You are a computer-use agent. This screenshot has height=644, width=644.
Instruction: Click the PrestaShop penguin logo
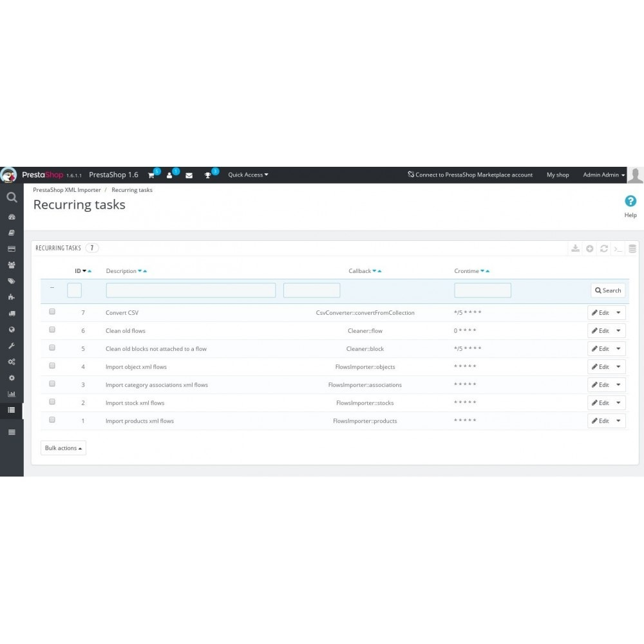(8, 175)
